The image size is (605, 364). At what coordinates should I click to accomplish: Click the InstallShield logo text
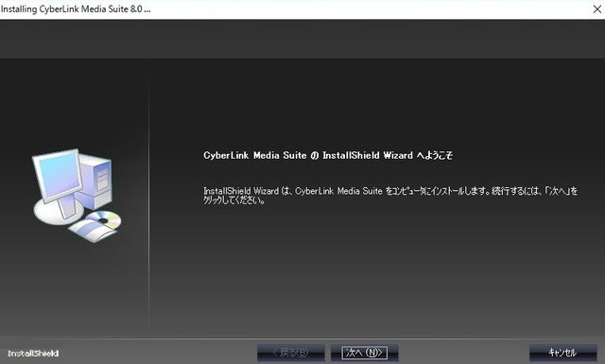33,354
